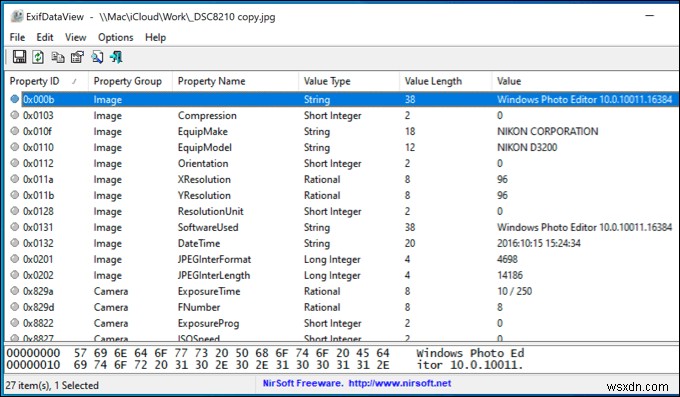Screen dimensions: 680x397
Task: Click the XResolution property name
Action: click(204, 180)
